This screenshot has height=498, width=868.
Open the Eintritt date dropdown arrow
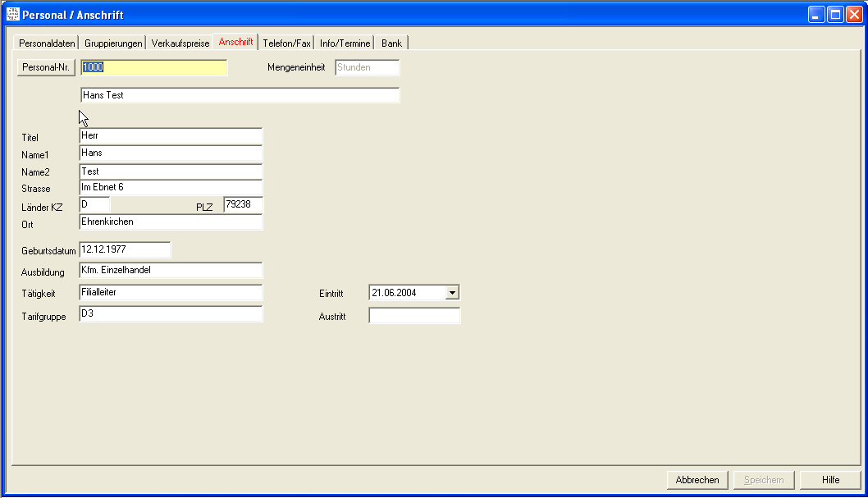pyautogui.click(x=452, y=293)
